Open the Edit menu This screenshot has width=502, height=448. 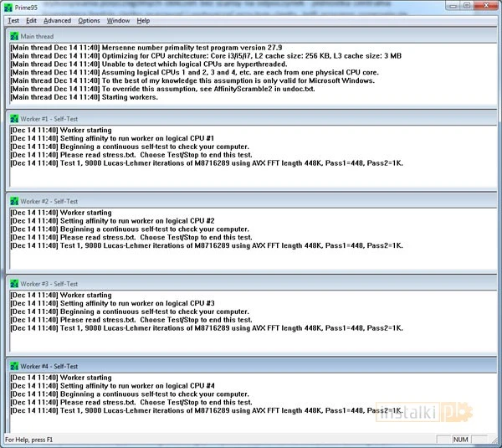pos(31,20)
